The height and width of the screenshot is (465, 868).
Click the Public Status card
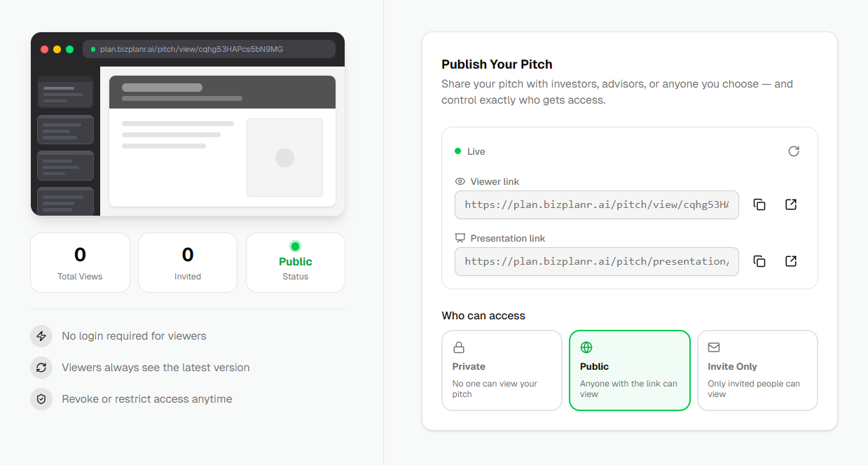coord(296,263)
